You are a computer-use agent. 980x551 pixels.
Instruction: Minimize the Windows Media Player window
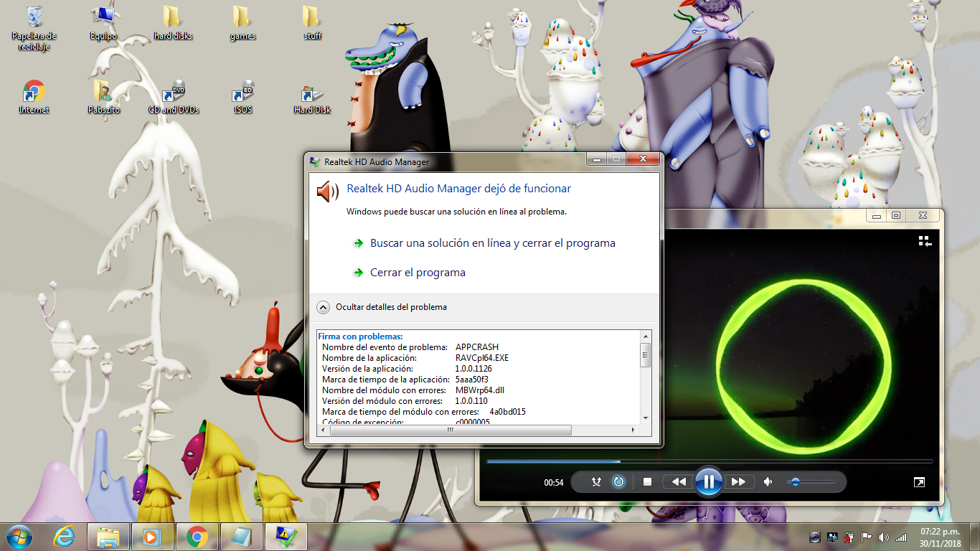pos(875,215)
